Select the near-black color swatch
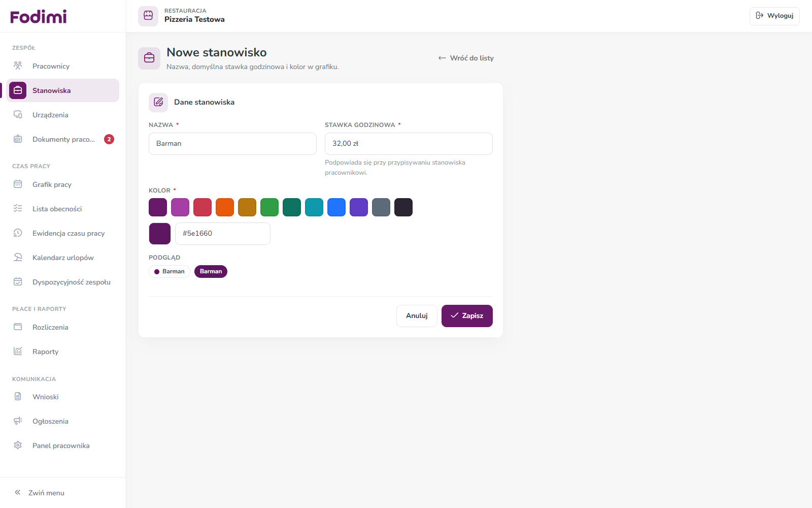Viewport: 812px width, 508px height. [x=403, y=207]
